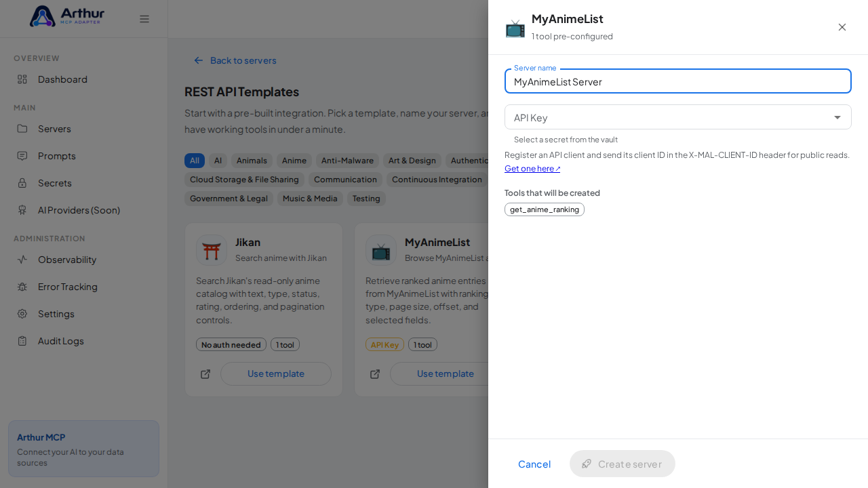Viewport: 868px width, 488px height.
Task: Open Error Tracking via bug icon
Action: point(22,287)
